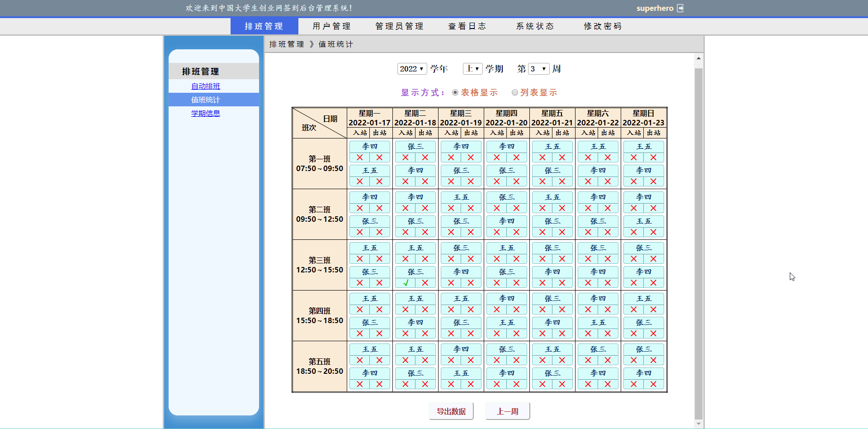The width and height of the screenshot is (868, 429).
Task: Click the scrollbar up arrow
Action: pyautogui.click(x=698, y=58)
